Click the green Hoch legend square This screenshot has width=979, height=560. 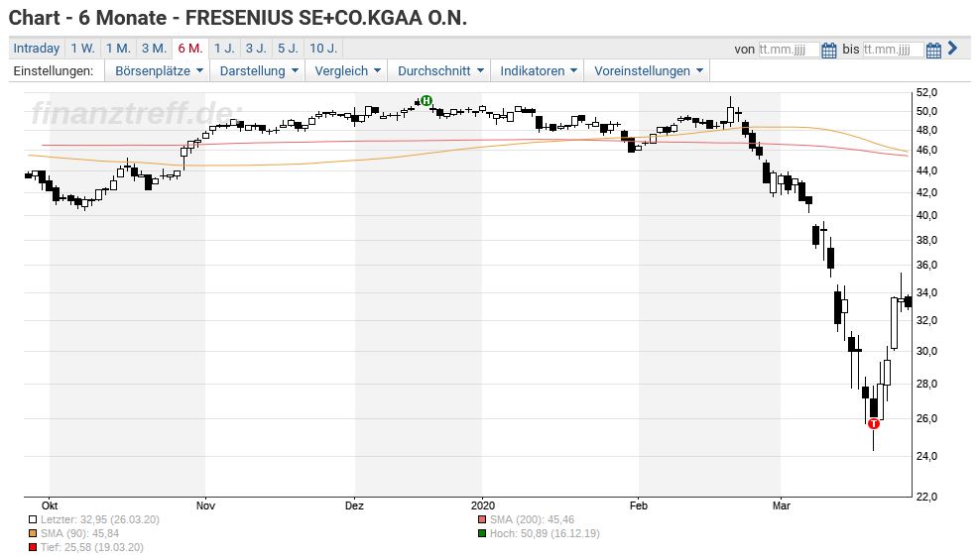(x=481, y=533)
